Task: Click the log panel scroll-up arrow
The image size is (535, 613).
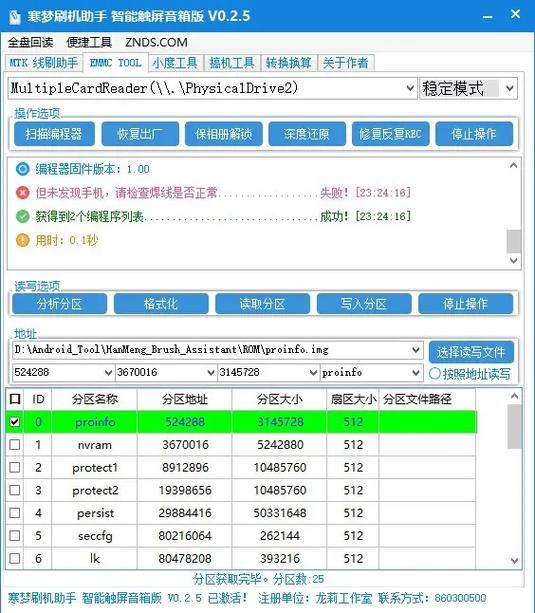Action: pos(514,166)
